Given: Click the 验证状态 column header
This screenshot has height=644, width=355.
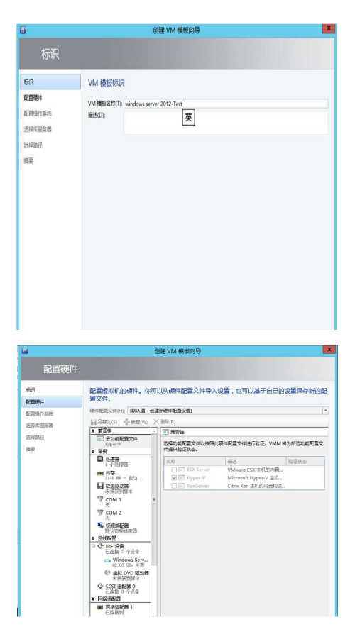Looking at the screenshot, I should 305,461.
